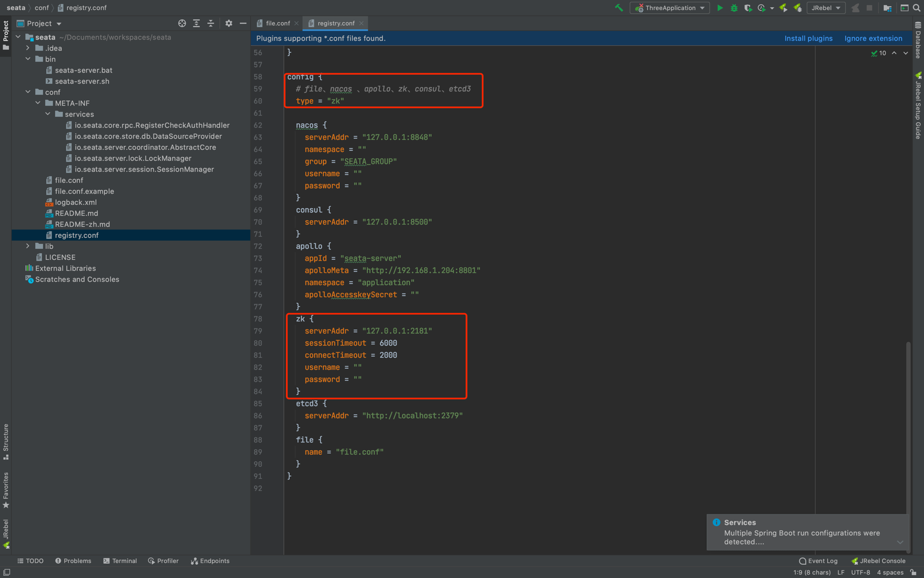Click Install plugins link
Image resolution: width=924 pixels, height=578 pixels.
click(x=808, y=39)
